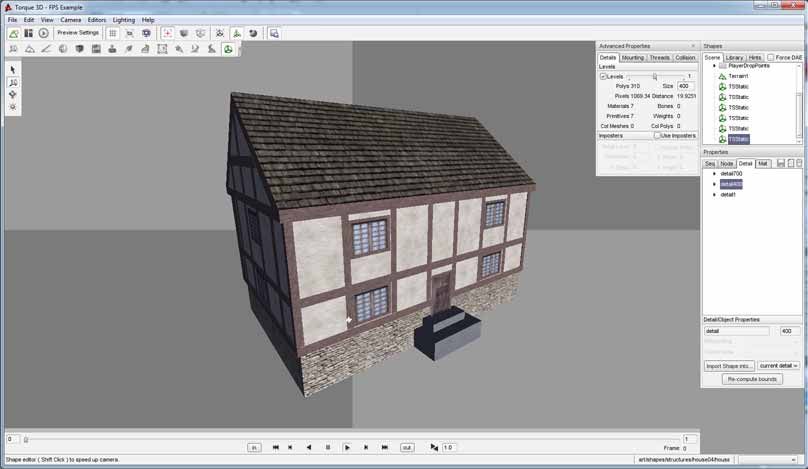The width and height of the screenshot is (808, 469).
Task: Toggle the Force DAE checkbox
Action: pyautogui.click(x=771, y=58)
